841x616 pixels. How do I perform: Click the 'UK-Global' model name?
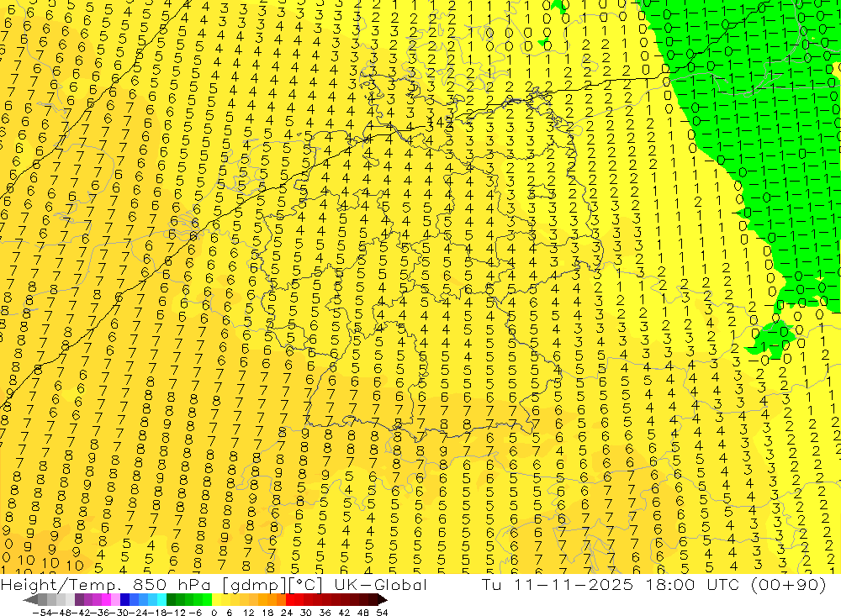click(x=381, y=585)
